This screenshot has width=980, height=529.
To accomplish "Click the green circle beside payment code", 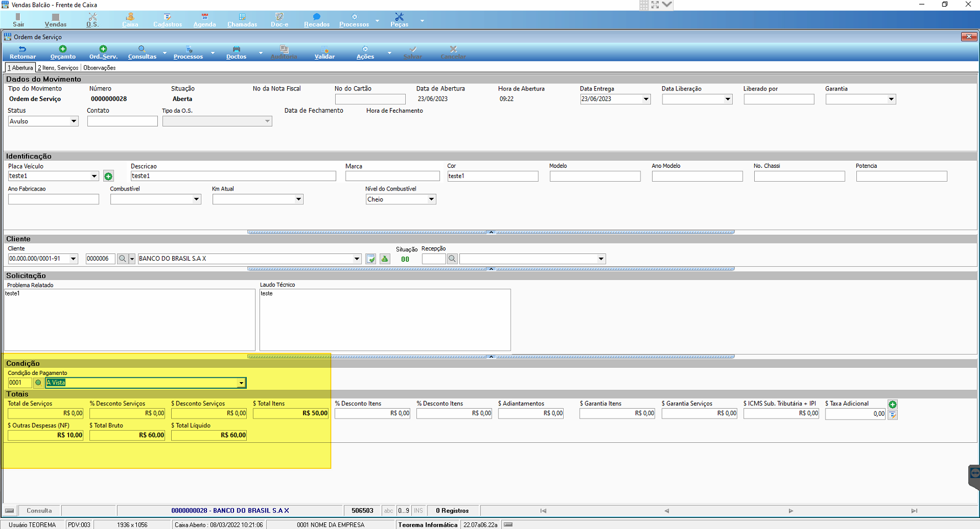I will (38, 383).
